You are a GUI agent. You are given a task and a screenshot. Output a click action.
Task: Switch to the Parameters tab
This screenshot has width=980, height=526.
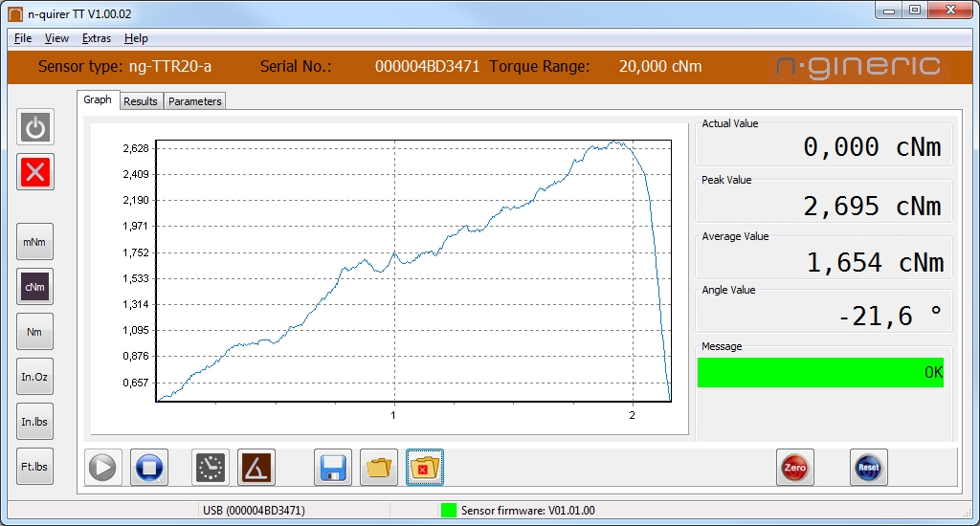[195, 101]
